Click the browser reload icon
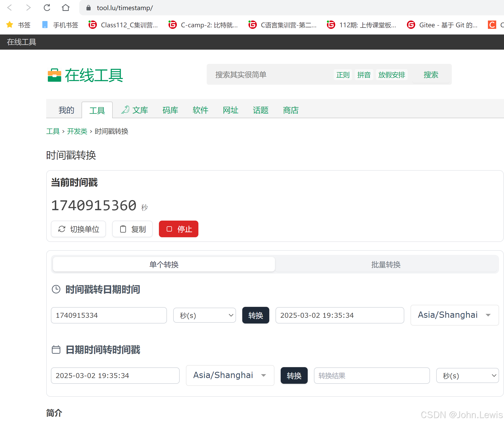 click(47, 8)
